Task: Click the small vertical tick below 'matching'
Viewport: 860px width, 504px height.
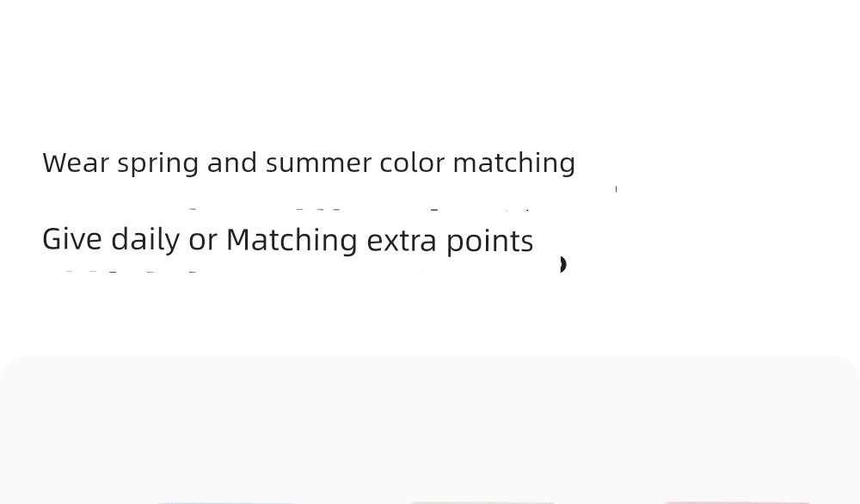Action: (616, 189)
